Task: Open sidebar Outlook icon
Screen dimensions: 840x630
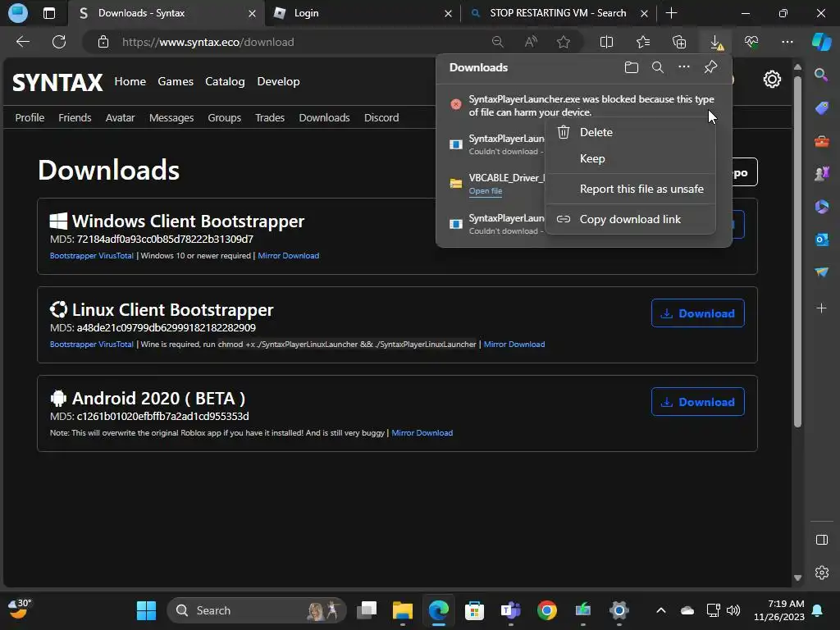Action: click(821, 240)
